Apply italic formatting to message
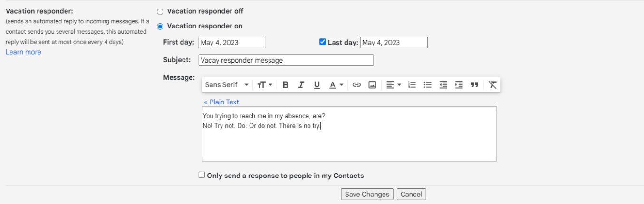 pyautogui.click(x=301, y=85)
